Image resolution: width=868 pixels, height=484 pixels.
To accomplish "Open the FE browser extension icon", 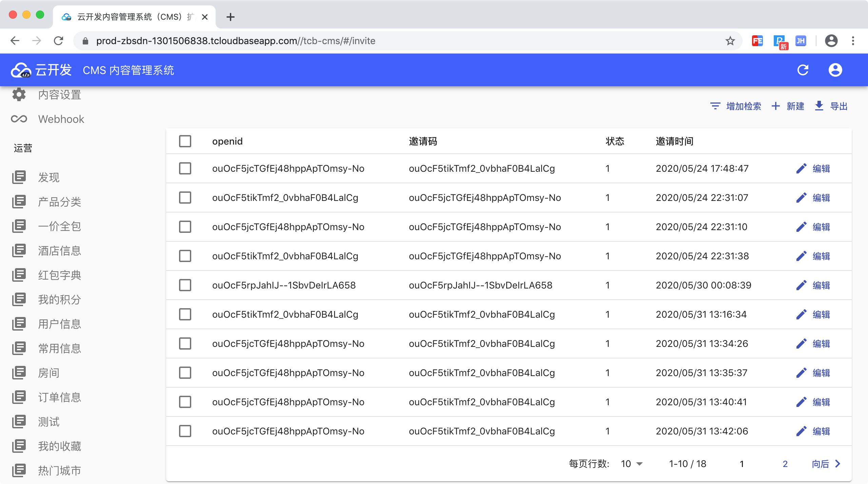I will 757,41.
